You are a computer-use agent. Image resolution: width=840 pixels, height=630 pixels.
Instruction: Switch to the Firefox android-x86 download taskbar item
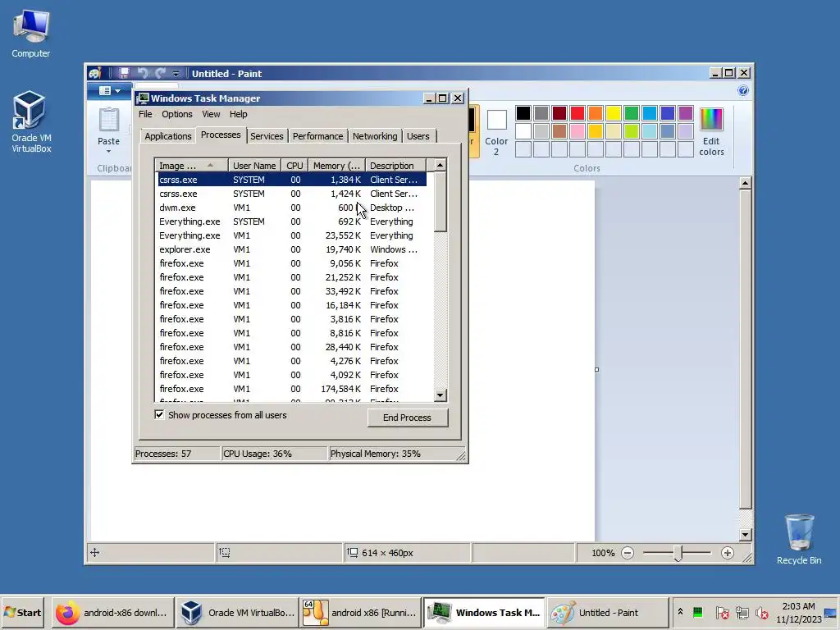coord(113,612)
